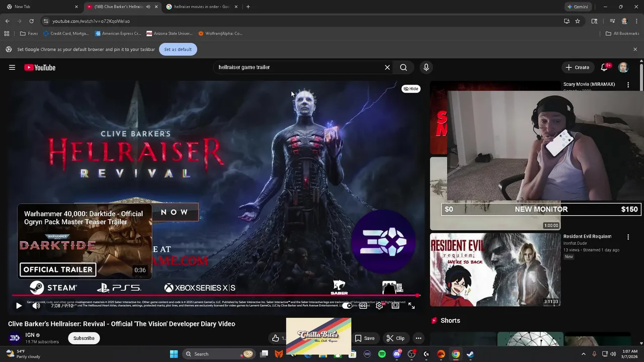The image size is (644, 362).
Task: Open Darktide Ogryn Pack teaser suggestion
Action: click(x=85, y=241)
